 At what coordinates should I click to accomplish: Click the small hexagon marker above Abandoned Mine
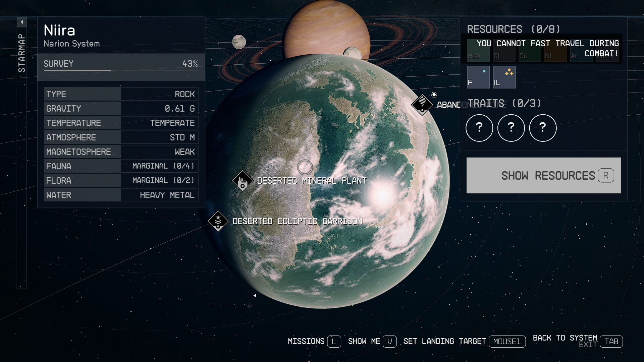point(434,95)
